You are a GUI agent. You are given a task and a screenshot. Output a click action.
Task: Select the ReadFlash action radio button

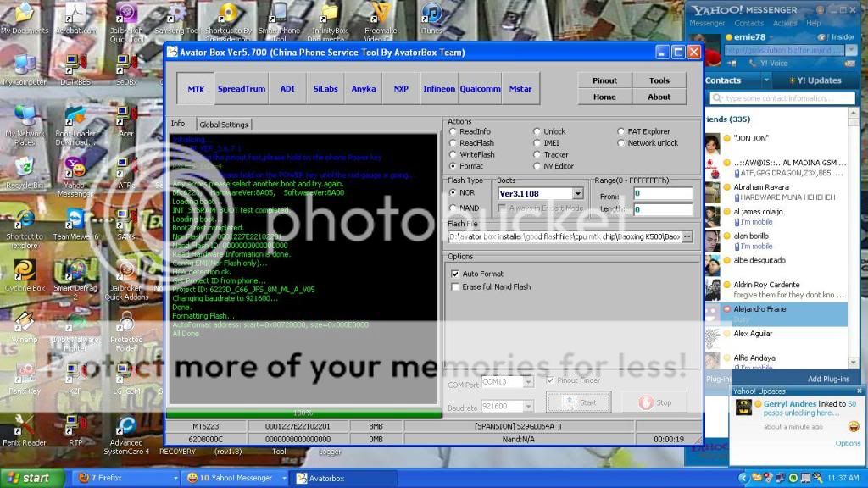pos(453,143)
